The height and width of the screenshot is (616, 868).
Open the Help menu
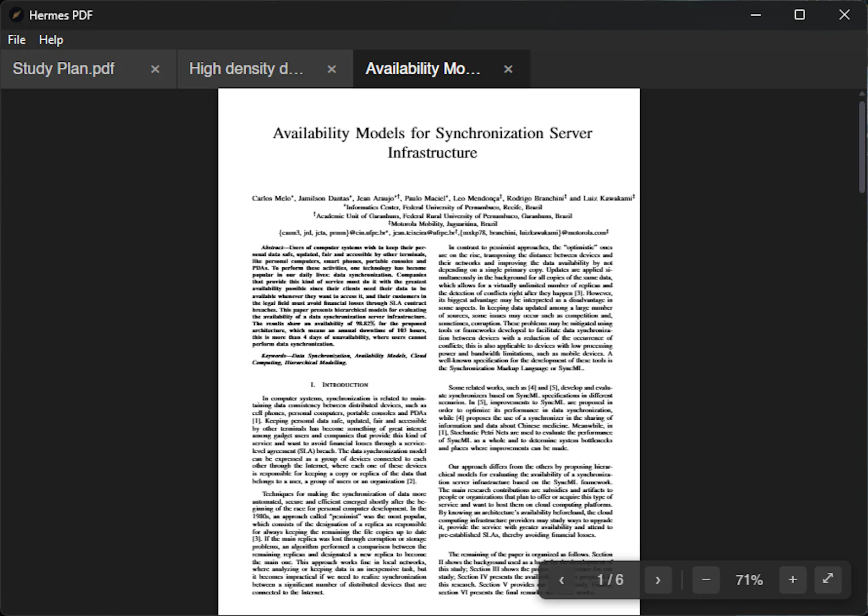[x=51, y=40]
